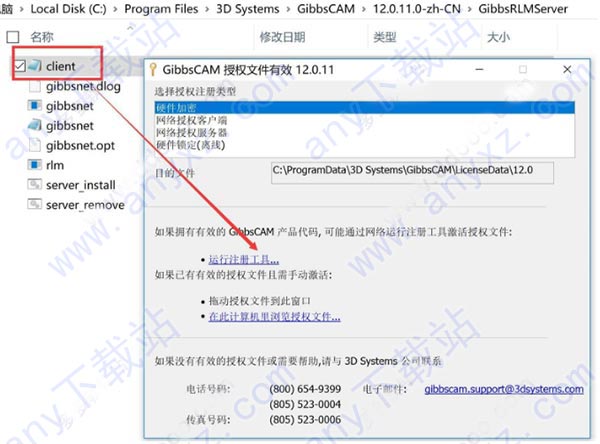Screen dimensions: 600x444
Task: Click the client application file icon
Action: coord(34,66)
